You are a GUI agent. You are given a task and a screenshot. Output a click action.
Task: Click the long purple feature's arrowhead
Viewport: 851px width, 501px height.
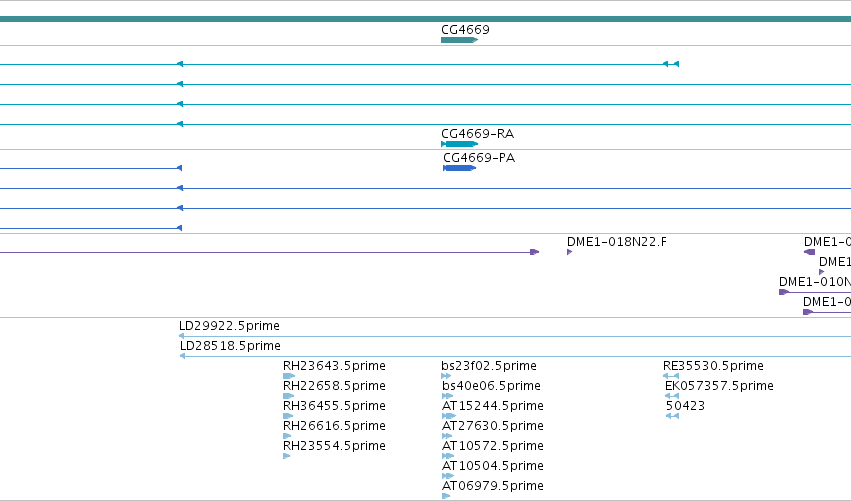click(535, 252)
